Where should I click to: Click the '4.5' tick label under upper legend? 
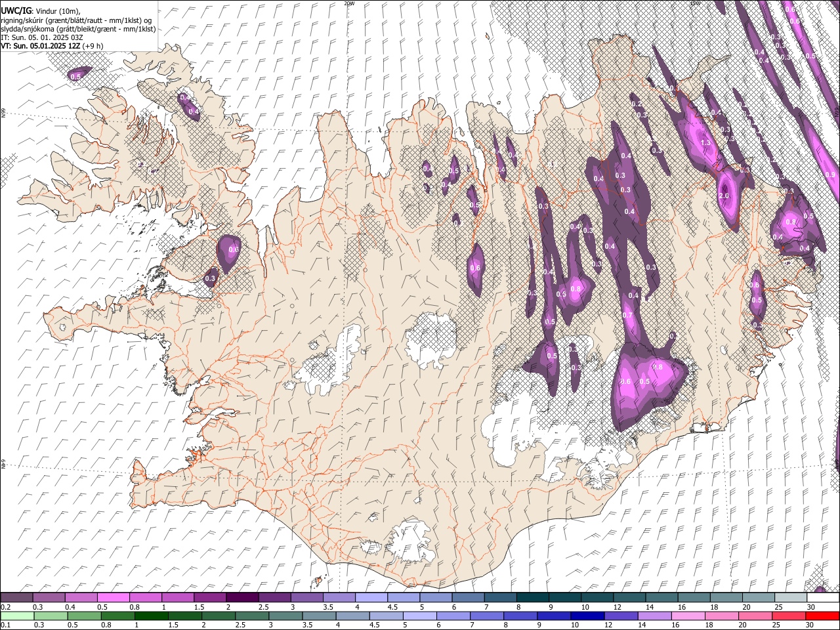point(392,607)
